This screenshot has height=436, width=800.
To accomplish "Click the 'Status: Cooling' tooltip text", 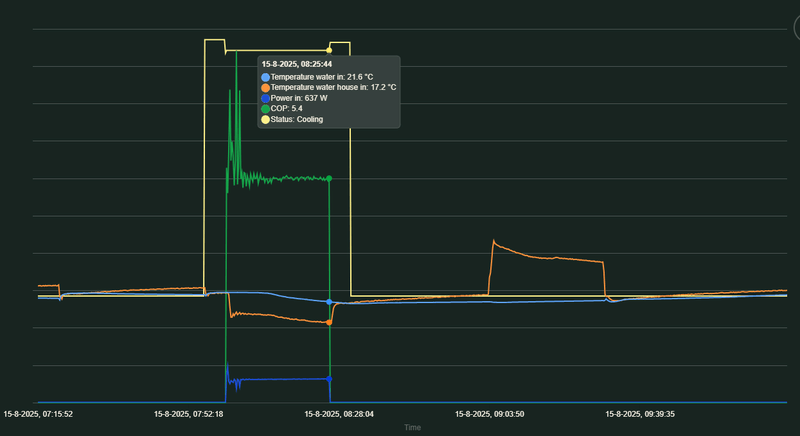I will [x=297, y=119].
